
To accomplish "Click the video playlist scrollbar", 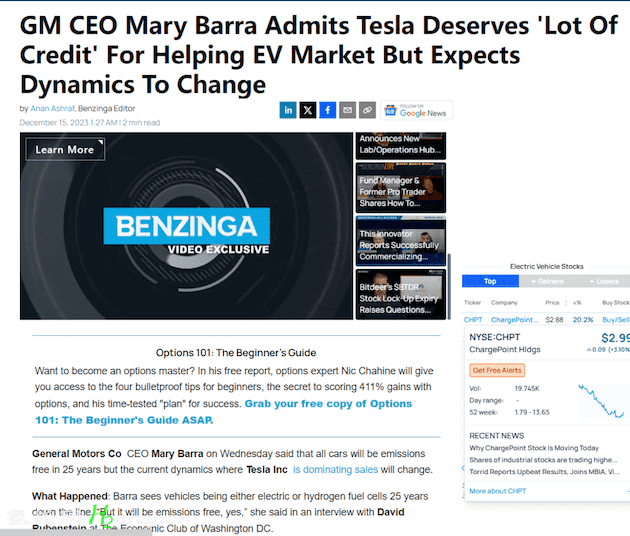I will 449,286.
